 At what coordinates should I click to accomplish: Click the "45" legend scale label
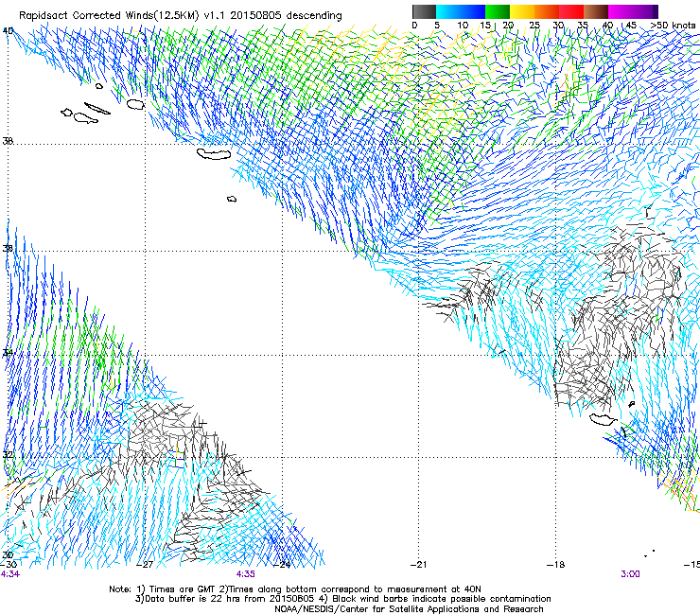(x=631, y=26)
